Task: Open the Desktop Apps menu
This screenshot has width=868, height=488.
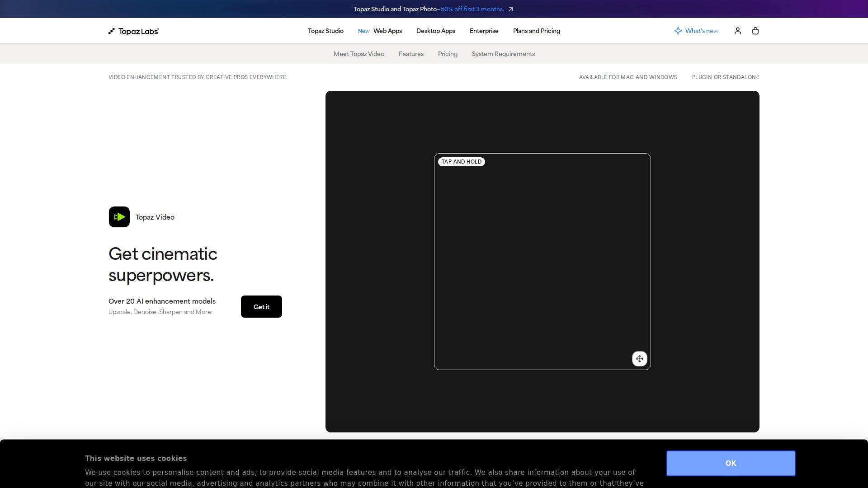Action: pos(436,31)
